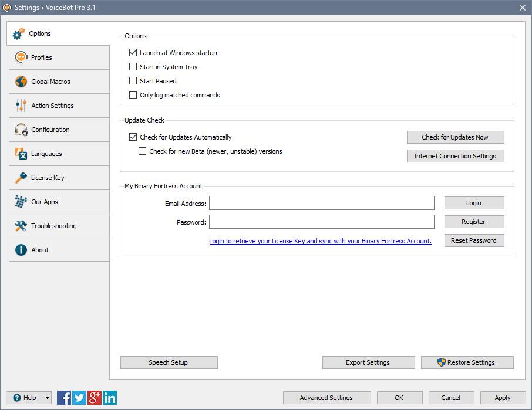Focus the Password input field

[x=322, y=222]
